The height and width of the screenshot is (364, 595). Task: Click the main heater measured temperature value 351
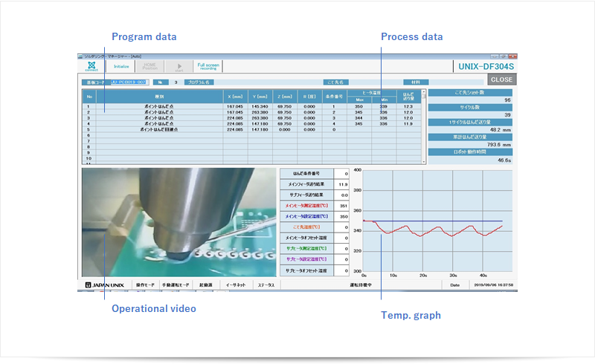(342, 206)
